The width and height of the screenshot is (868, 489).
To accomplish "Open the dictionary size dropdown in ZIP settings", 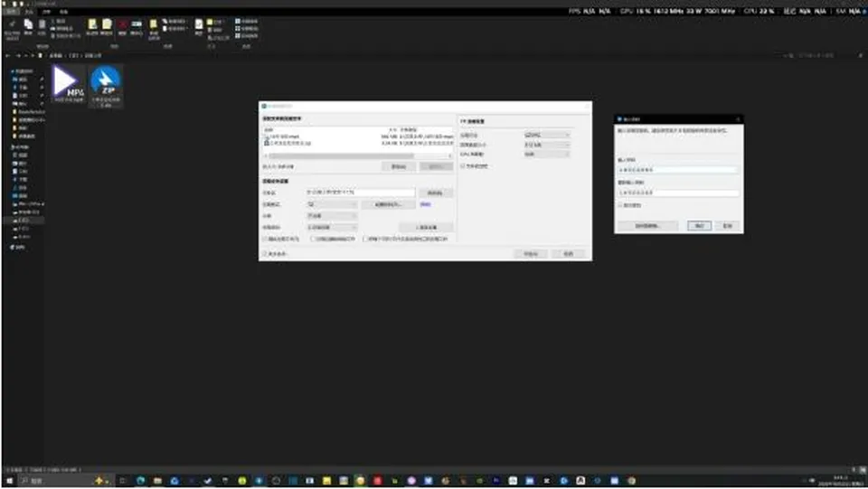I will click(x=546, y=145).
